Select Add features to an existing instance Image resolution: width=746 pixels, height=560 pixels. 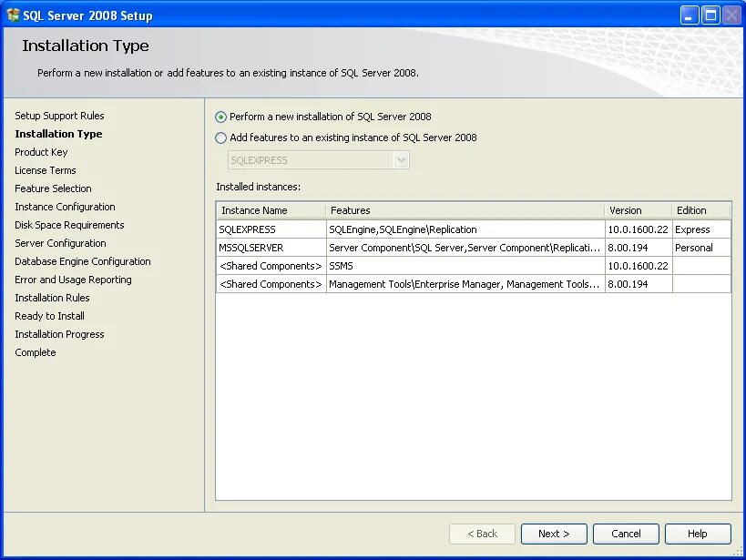220,138
